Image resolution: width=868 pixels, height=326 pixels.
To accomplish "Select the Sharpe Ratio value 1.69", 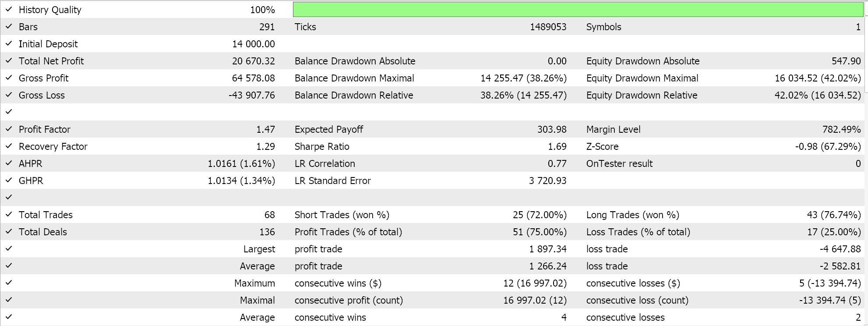I will click(557, 146).
